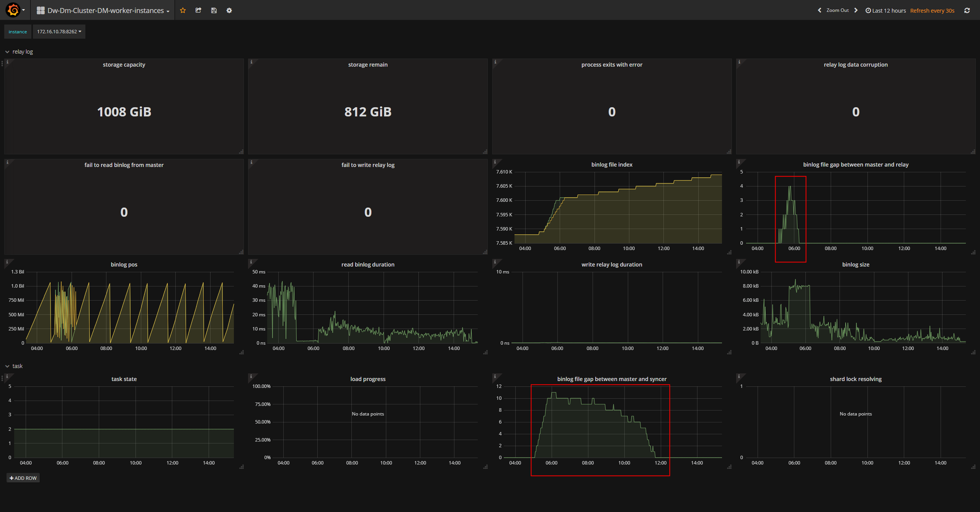Open the read binlog duration panel title menu
This screenshot has width=980, height=512.
(x=367, y=265)
